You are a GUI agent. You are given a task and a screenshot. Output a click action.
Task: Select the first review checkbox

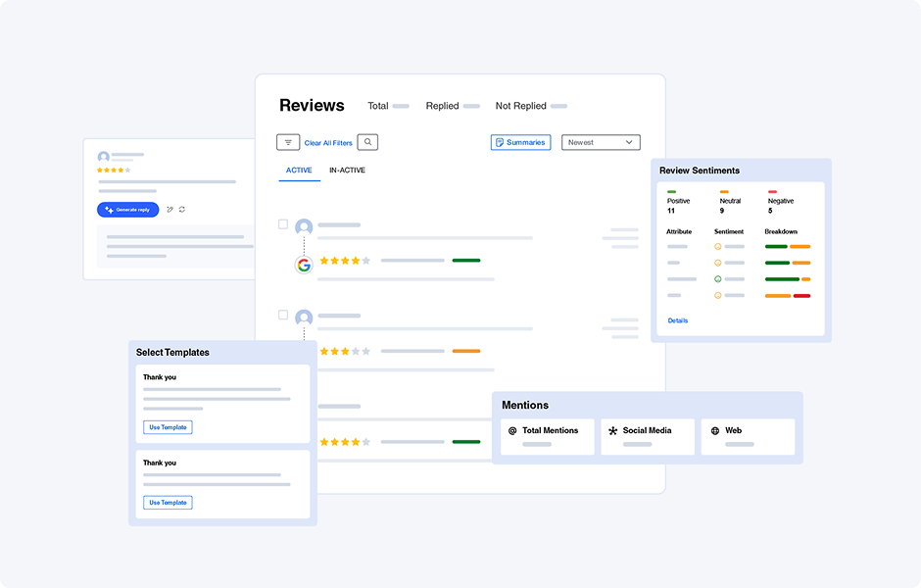click(x=283, y=224)
